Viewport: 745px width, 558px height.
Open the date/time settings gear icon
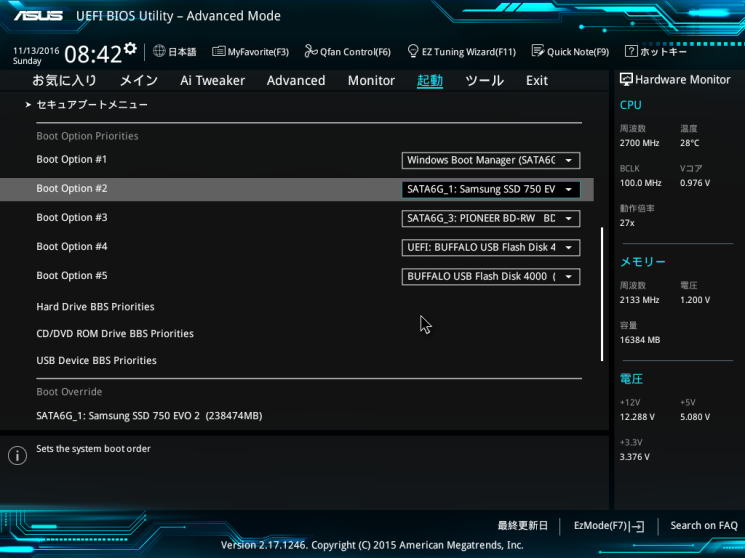coord(130,48)
